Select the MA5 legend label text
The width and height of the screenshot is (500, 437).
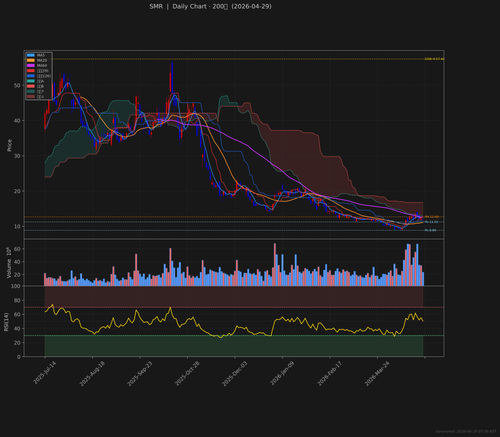coord(41,55)
